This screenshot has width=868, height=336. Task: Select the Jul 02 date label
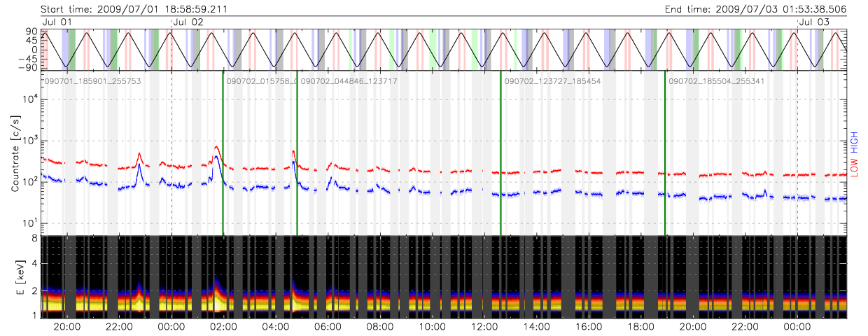[188, 22]
